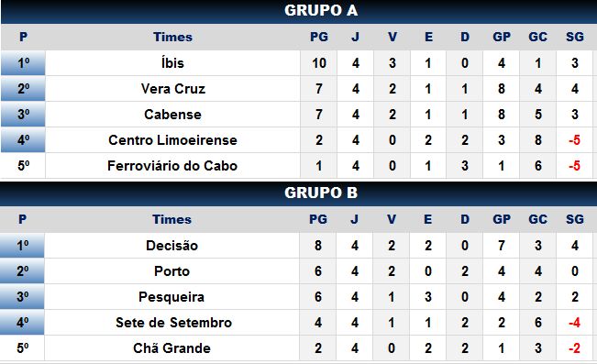
Task: Click the GRUPO B header
Action: [321, 193]
